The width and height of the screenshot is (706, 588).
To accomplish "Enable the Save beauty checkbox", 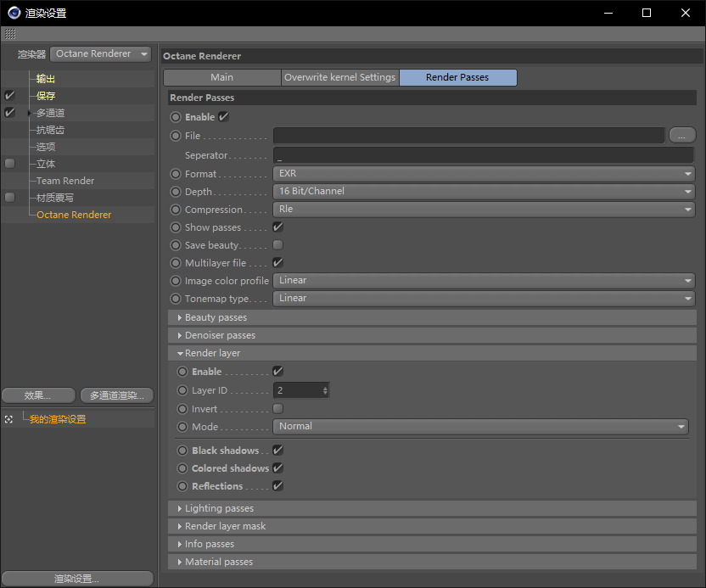I will [x=277, y=245].
